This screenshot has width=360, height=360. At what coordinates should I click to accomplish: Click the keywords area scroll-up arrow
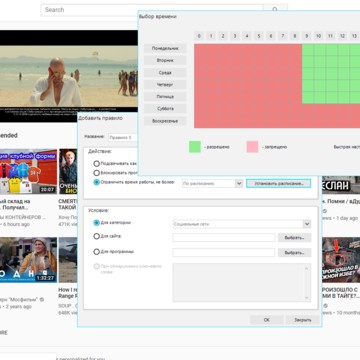307,267
